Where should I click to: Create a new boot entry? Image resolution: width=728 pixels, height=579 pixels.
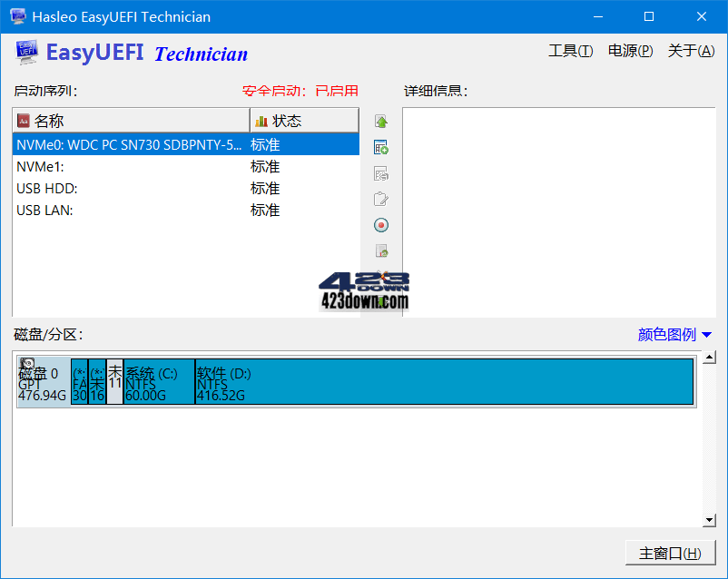pos(381,146)
